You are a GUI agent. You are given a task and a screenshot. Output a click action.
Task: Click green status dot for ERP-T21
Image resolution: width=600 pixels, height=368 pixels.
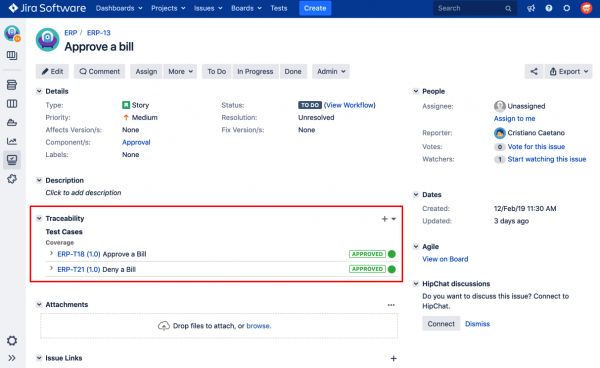(x=391, y=269)
